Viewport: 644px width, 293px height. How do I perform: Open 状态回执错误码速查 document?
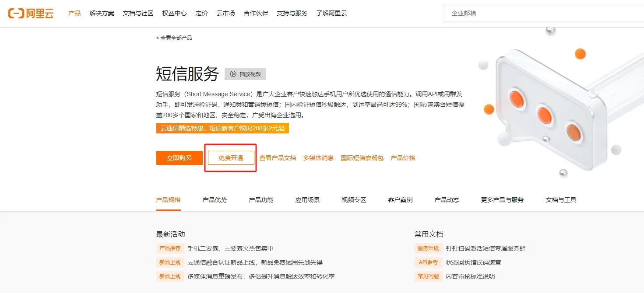click(x=473, y=262)
